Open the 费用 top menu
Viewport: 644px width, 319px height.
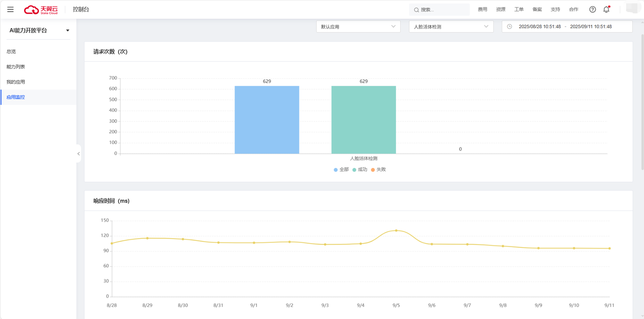point(482,9)
